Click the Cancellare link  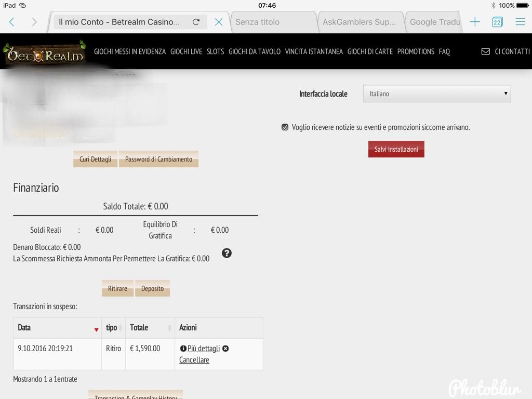(194, 360)
